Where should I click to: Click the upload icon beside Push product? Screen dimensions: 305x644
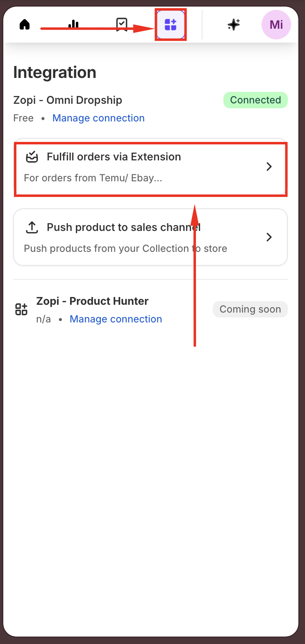32,227
